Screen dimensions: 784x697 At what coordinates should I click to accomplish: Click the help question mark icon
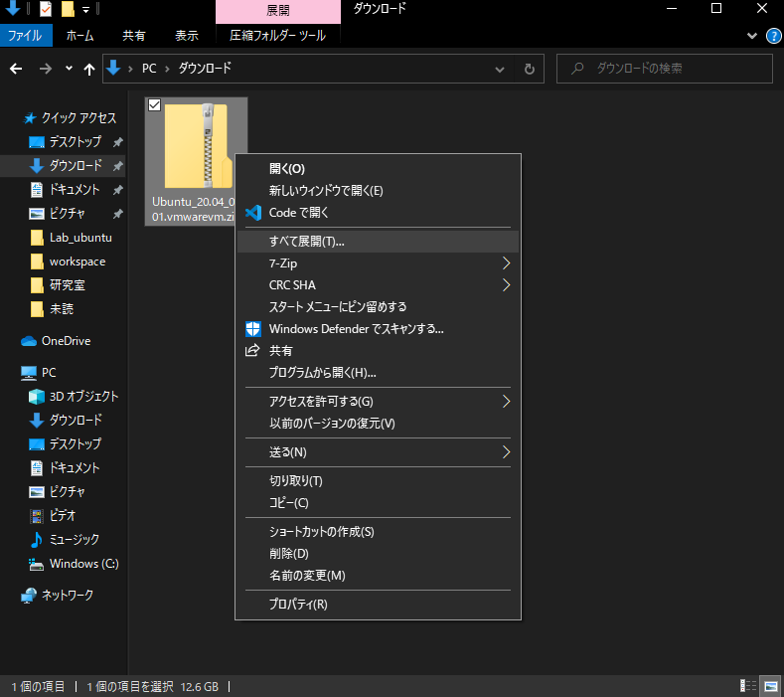click(x=772, y=36)
